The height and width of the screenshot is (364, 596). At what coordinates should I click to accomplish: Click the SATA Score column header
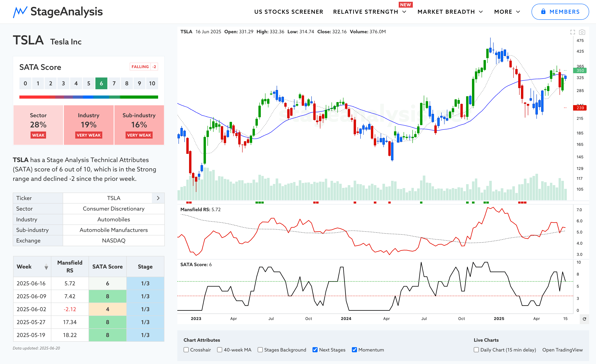[x=108, y=267]
